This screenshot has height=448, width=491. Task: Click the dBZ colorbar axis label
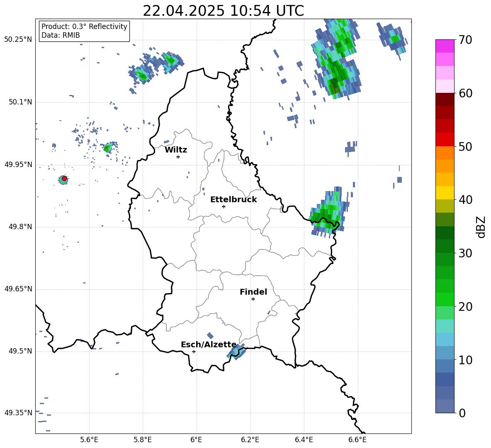click(481, 227)
